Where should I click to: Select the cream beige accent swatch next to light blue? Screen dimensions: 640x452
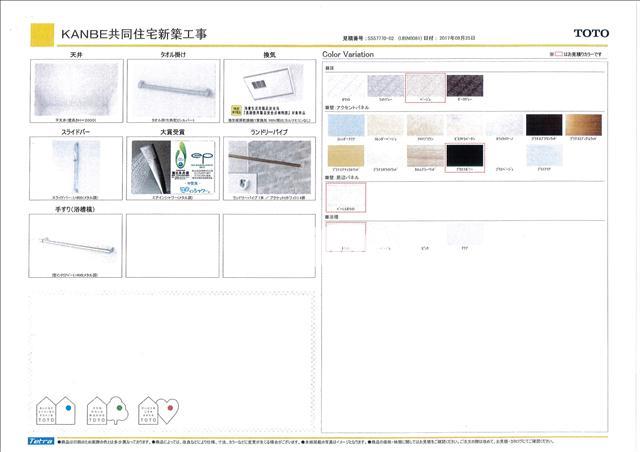click(385, 125)
